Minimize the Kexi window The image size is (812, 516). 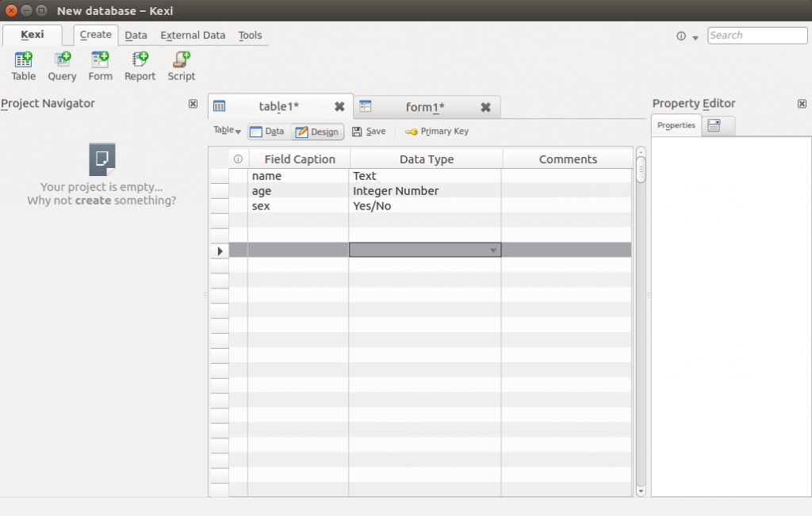[26, 10]
